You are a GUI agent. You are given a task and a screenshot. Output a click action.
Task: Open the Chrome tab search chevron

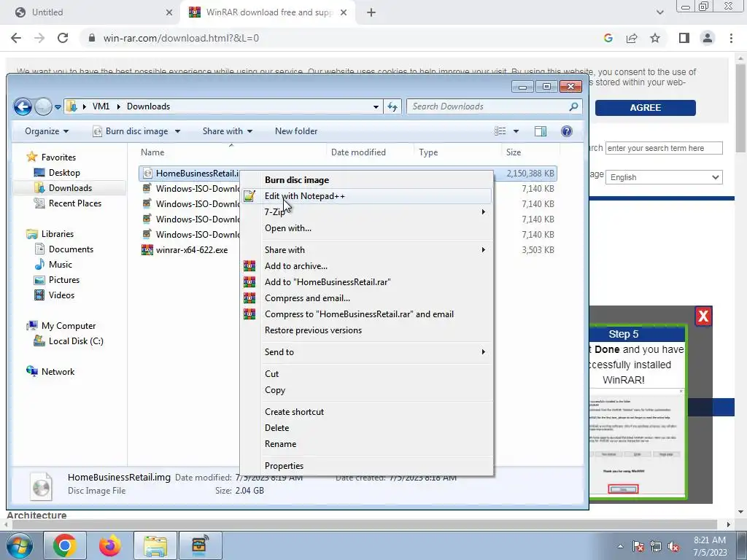pos(659,12)
